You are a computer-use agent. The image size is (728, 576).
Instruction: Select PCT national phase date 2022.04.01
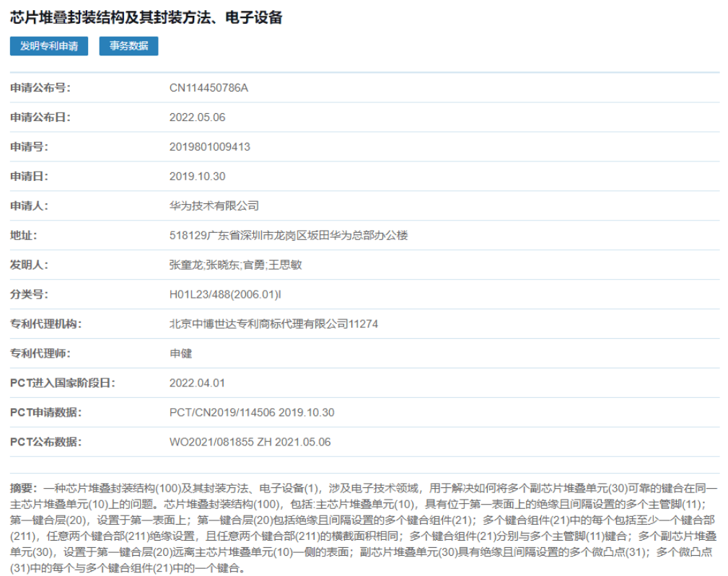pos(197,383)
